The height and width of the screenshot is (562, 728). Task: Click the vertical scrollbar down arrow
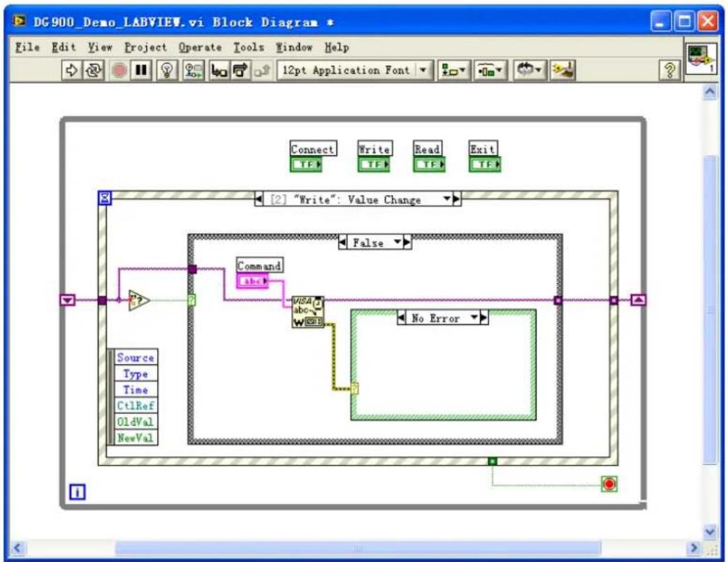click(710, 531)
